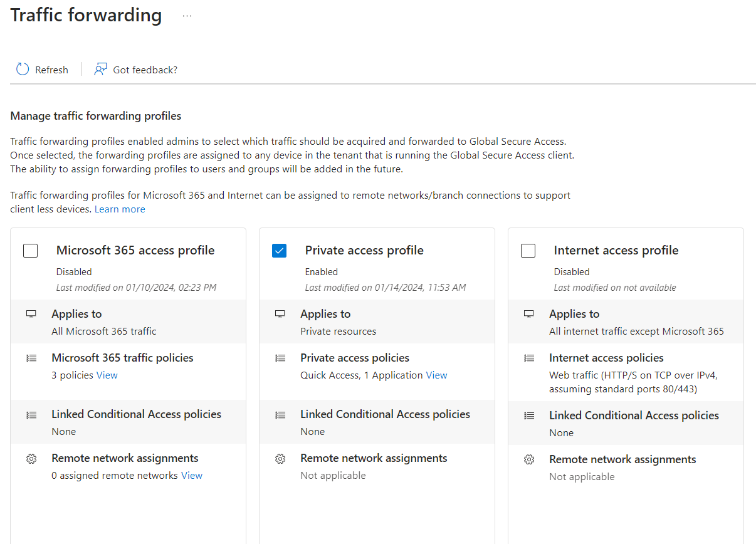
Task: Click Disabled status under Microsoft 365 access profile
Action: [x=74, y=272]
